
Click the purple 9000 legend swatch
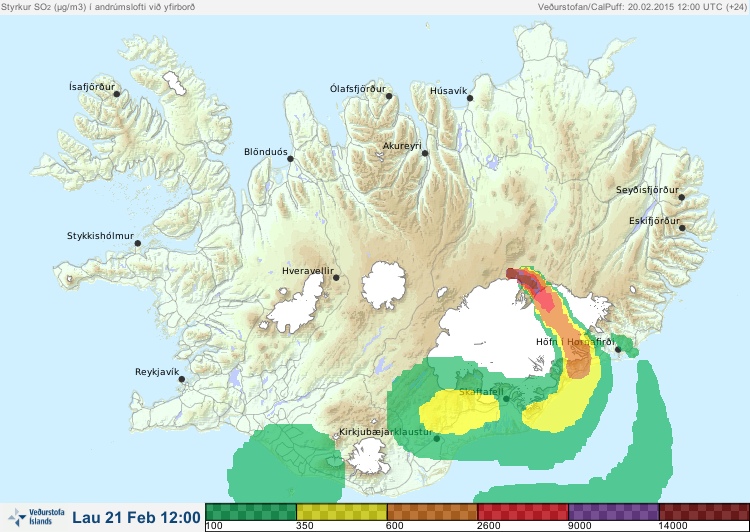(614, 512)
